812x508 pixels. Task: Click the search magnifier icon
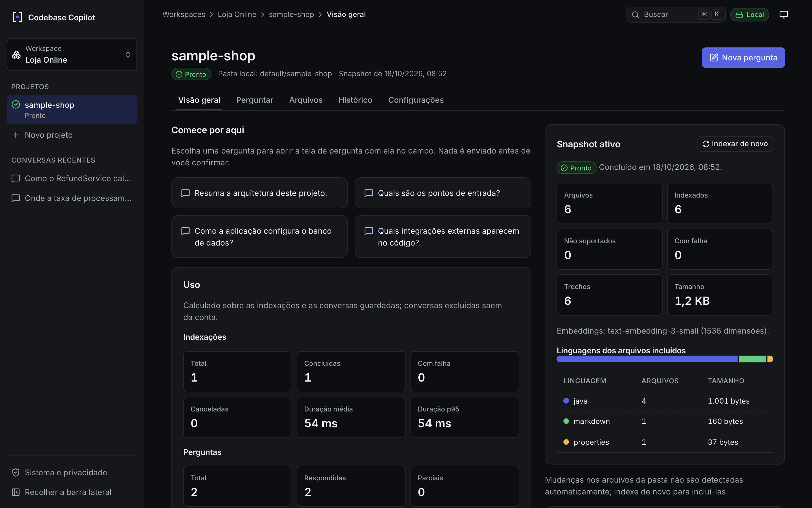tap(635, 14)
